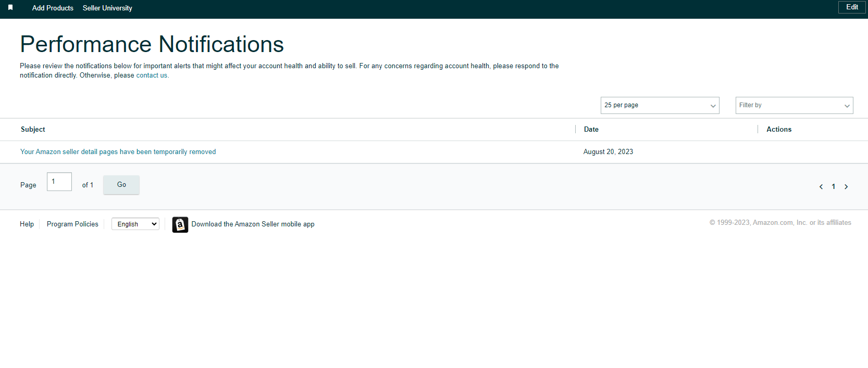868x368 pixels.
Task: Click Download the Amazon Seller mobile app
Action: coord(253,224)
